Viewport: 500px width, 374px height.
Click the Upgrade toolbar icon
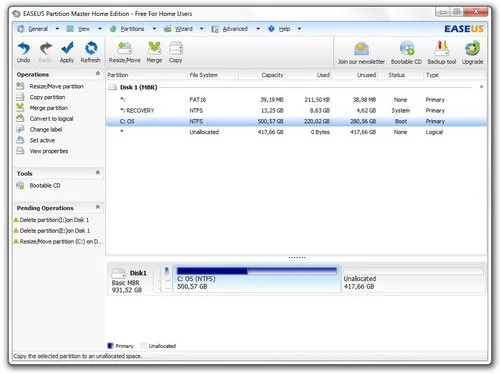473,49
